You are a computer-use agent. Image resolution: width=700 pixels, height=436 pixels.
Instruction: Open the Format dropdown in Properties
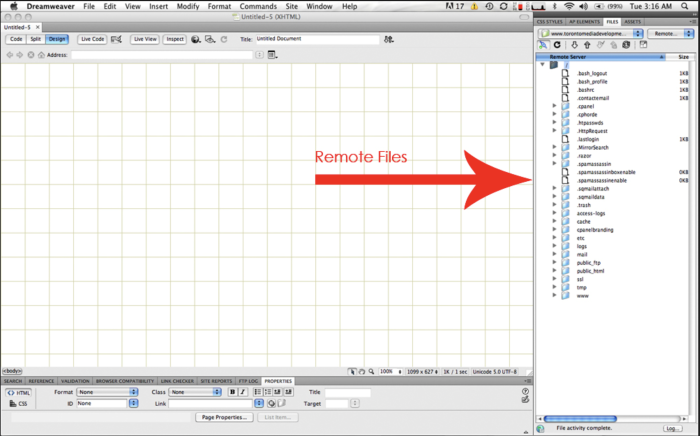click(x=107, y=392)
